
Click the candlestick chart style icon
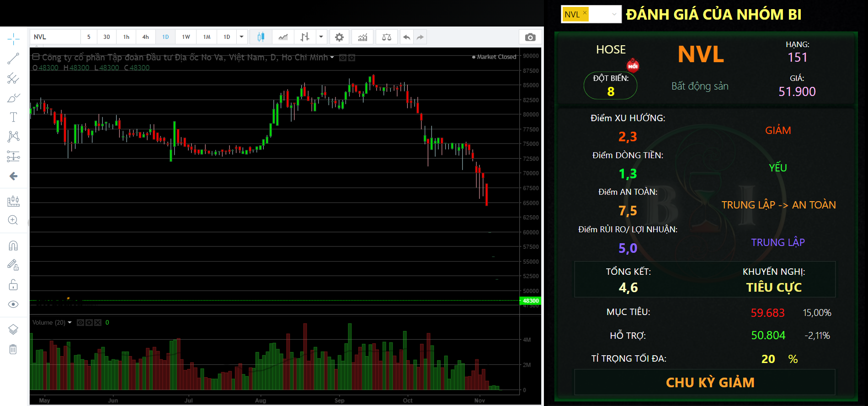[261, 37]
